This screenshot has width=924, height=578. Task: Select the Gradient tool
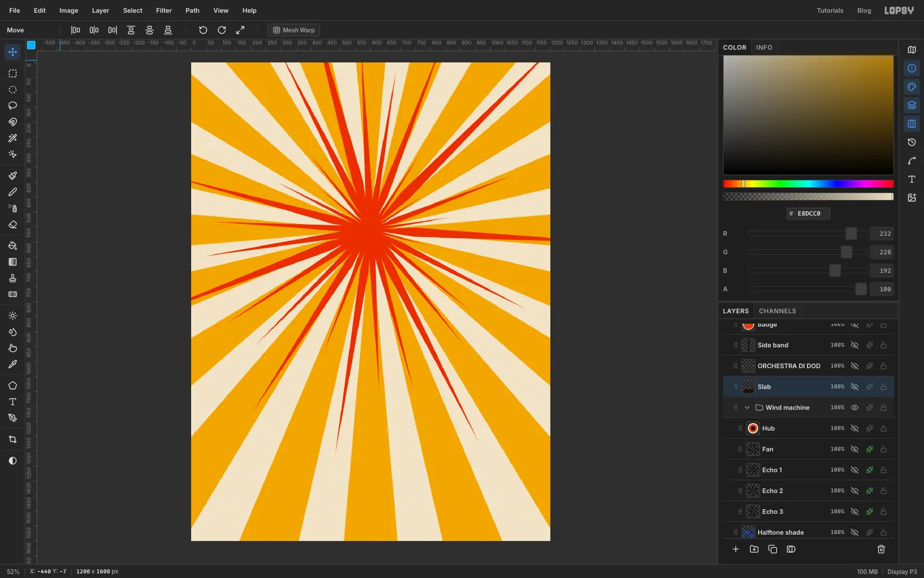click(13, 262)
